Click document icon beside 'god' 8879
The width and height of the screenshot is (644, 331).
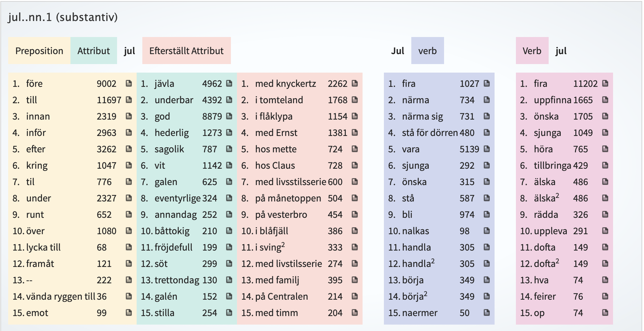pos(229,116)
